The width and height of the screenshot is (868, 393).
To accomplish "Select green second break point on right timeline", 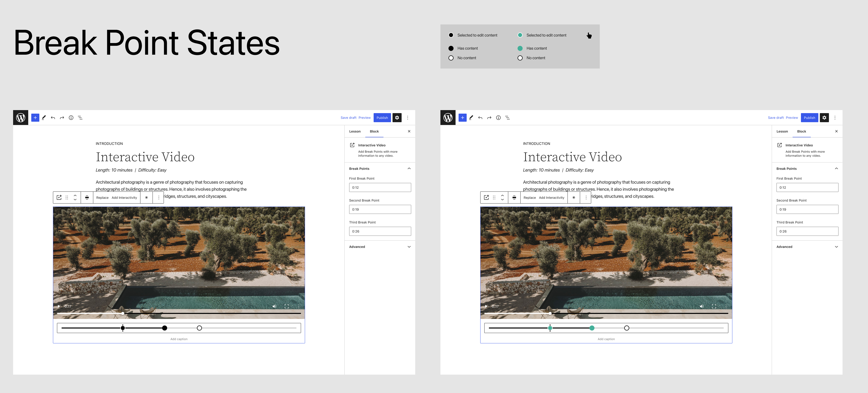I will coord(592,328).
